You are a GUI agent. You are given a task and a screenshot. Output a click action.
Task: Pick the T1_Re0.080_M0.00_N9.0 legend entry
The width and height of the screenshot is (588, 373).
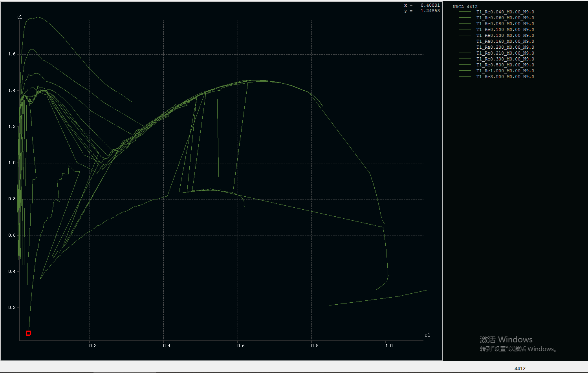pyautogui.click(x=505, y=24)
